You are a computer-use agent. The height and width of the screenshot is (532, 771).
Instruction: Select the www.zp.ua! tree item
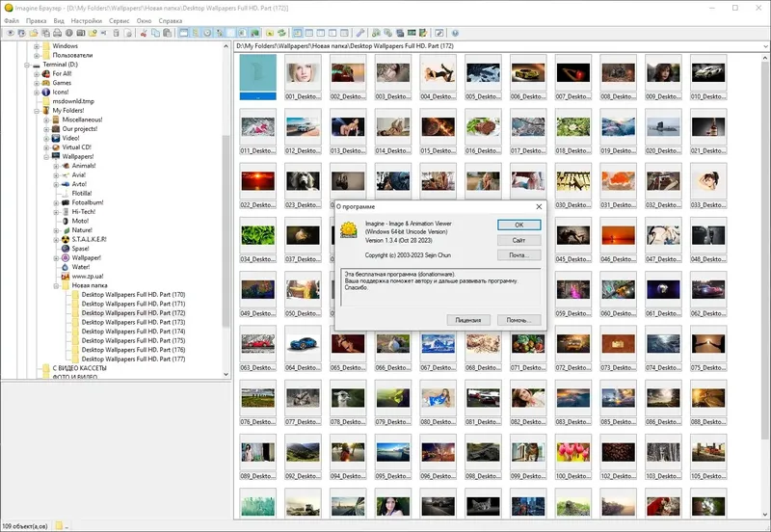(x=88, y=276)
